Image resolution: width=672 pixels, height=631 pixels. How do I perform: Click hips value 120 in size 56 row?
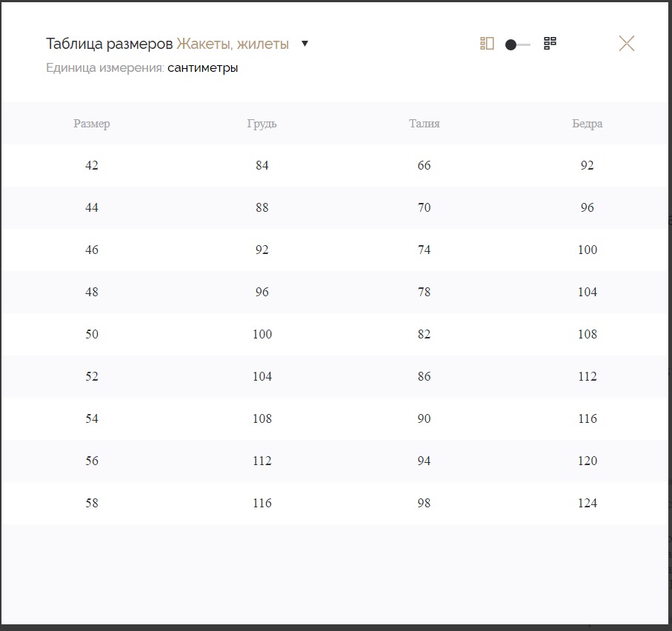tap(587, 461)
